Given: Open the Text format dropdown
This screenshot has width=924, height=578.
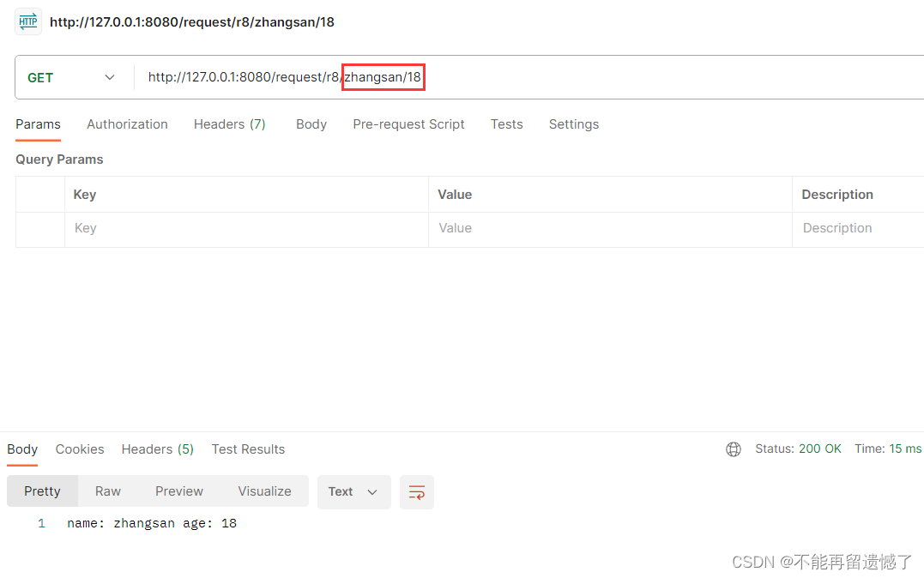Looking at the screenshot, I should (353, 492).
